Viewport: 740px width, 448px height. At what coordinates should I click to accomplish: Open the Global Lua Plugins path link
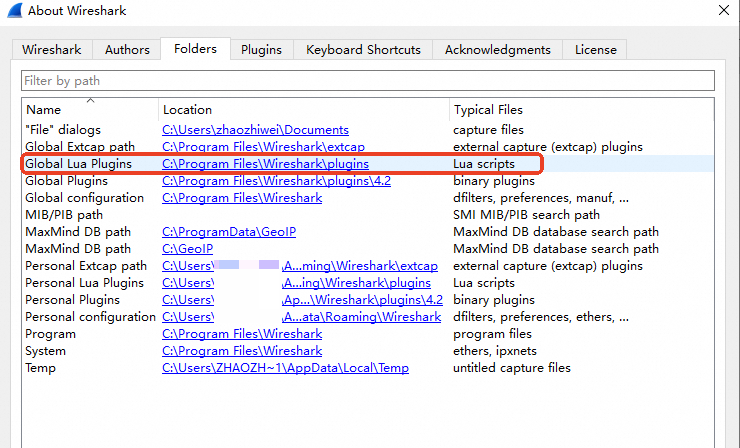point(265,164)
